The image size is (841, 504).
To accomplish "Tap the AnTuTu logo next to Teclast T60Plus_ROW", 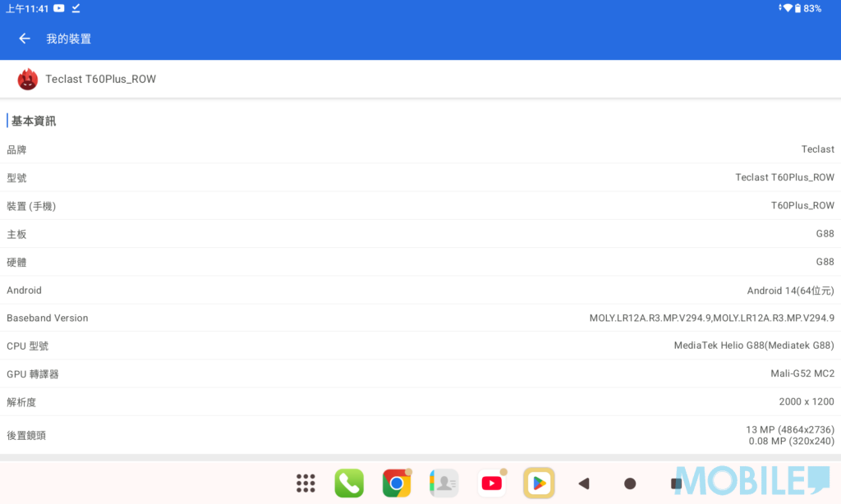I will 28,80.
